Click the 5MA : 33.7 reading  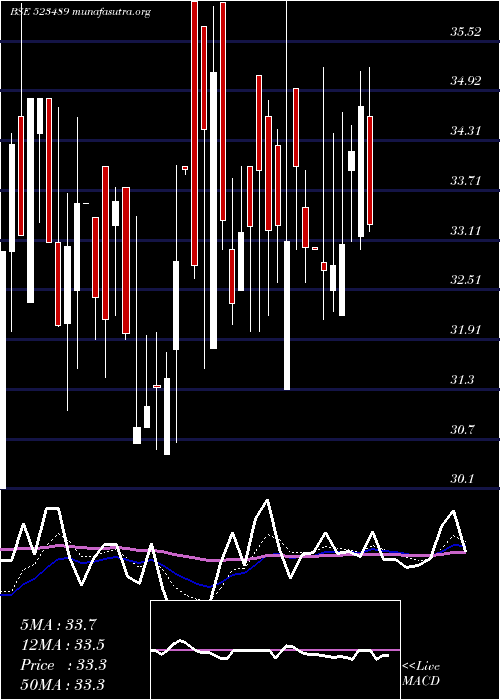58,625
